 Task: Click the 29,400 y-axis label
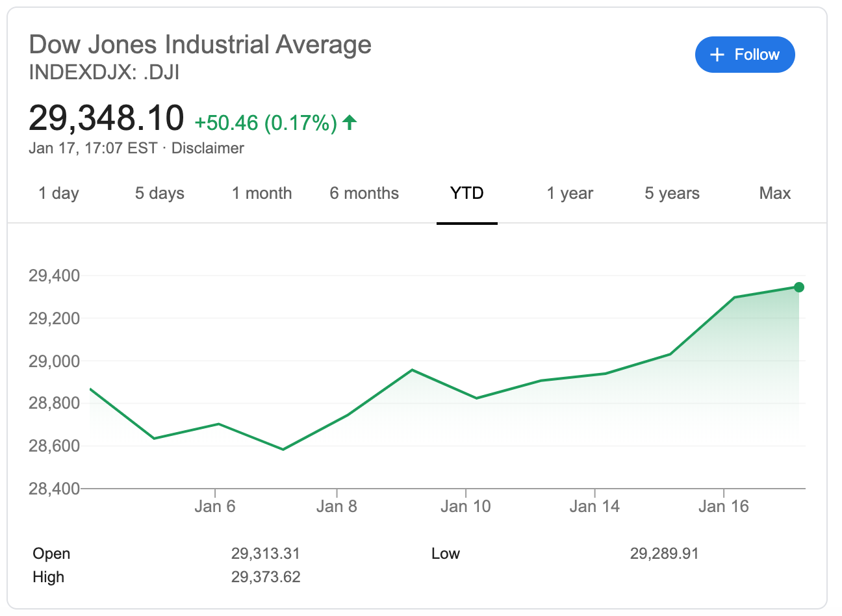tap(55, 276)
